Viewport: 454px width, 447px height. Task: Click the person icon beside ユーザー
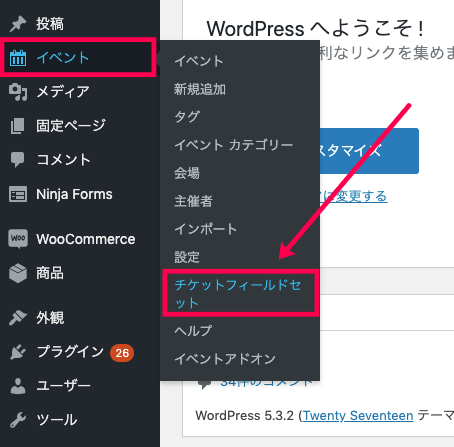point(18,386)
